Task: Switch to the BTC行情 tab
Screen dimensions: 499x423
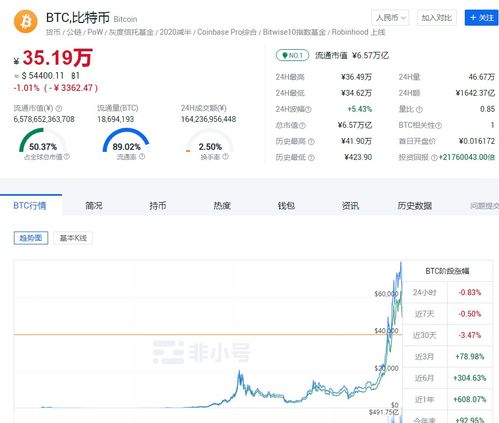Action: point(30,205)
